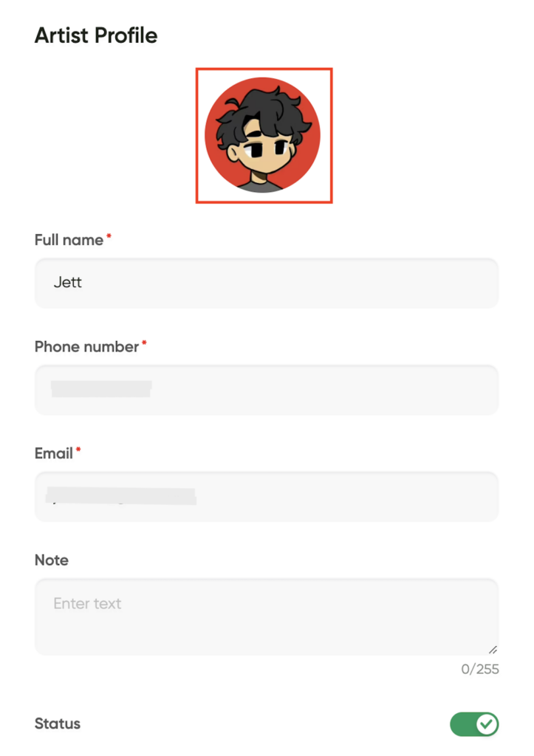This screenshot has height=756, width=534.
Task: Click the checkmark knob in Status switch
Action: pyautogui.click(x=487, y=724)
